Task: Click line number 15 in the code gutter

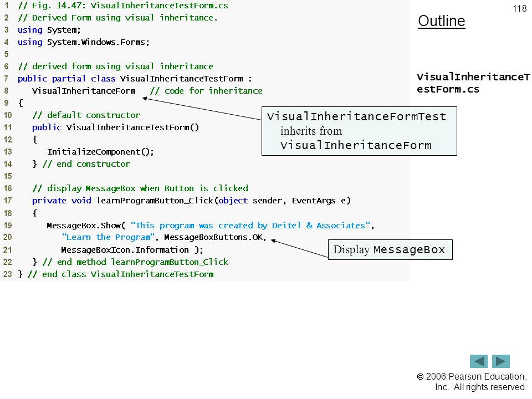Action: (x=7, y=176)
